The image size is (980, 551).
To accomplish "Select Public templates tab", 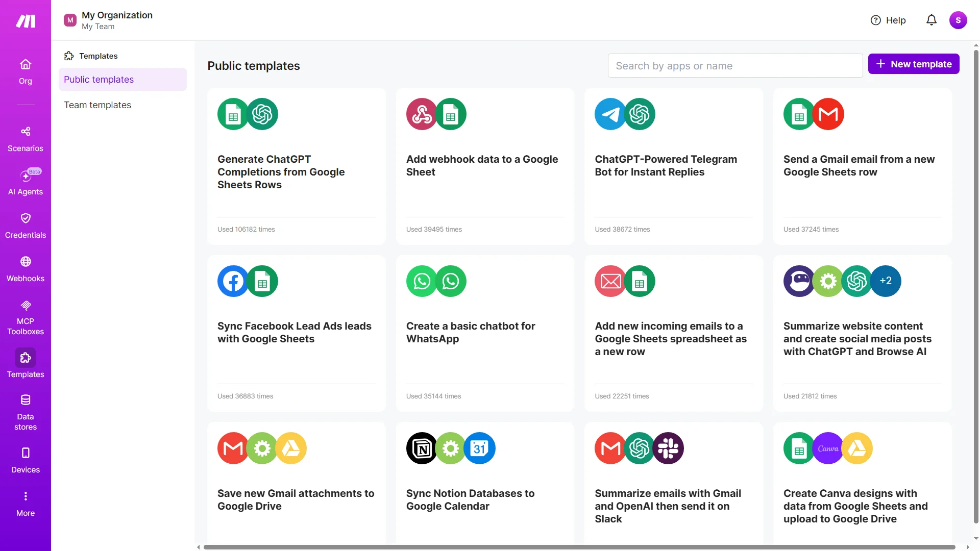I will click(122, 80).
